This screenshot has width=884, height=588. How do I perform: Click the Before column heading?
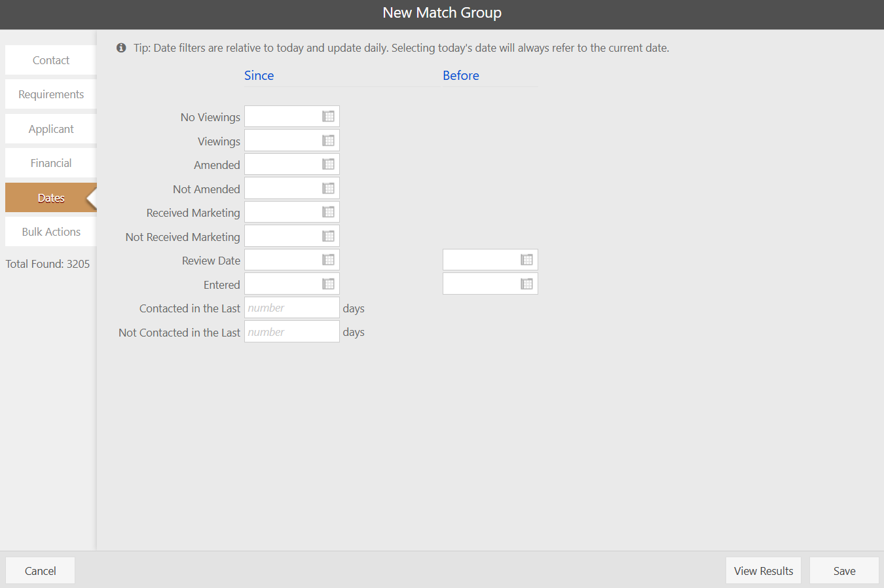pyautogui.click(x=461, y=75)
